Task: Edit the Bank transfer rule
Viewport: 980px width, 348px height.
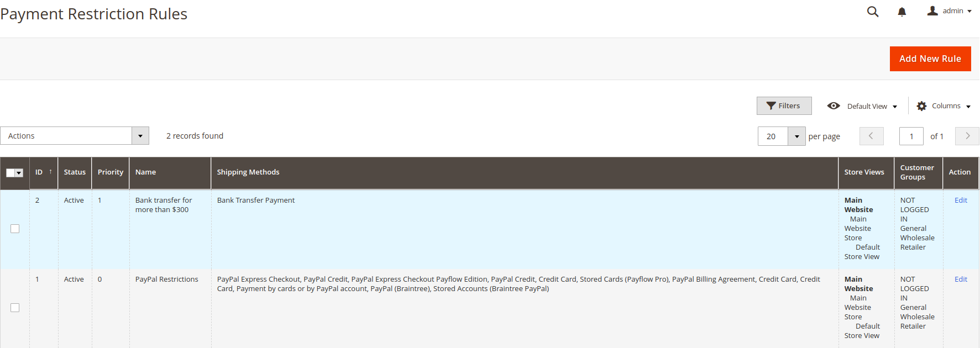Action: pos(961,201)
